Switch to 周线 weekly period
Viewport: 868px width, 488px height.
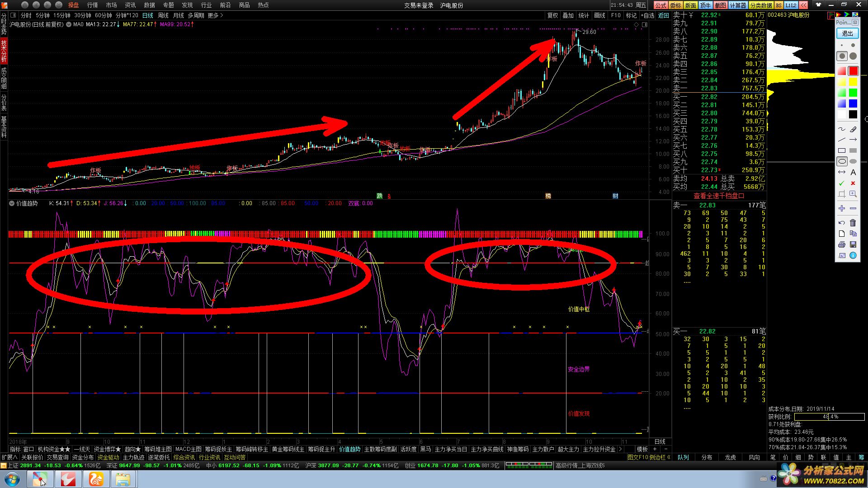coord(163,15)
